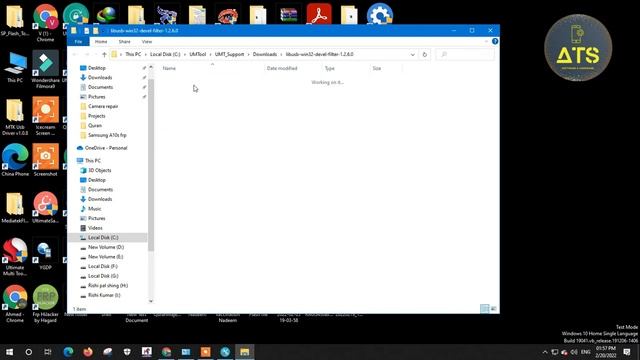This screenshot has width=640, height=360.
Task: Open the 'Camera repair' folder in sidebar
Action: 103,106
